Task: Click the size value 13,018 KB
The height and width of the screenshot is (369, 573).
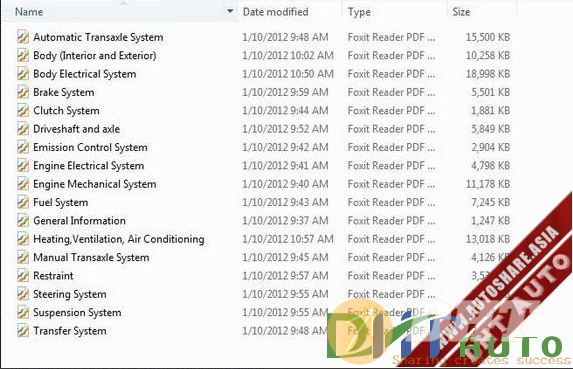Action: (488, 239)
